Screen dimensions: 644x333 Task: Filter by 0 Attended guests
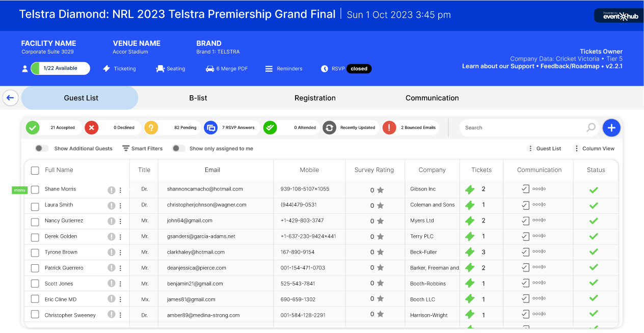(291, 128)
